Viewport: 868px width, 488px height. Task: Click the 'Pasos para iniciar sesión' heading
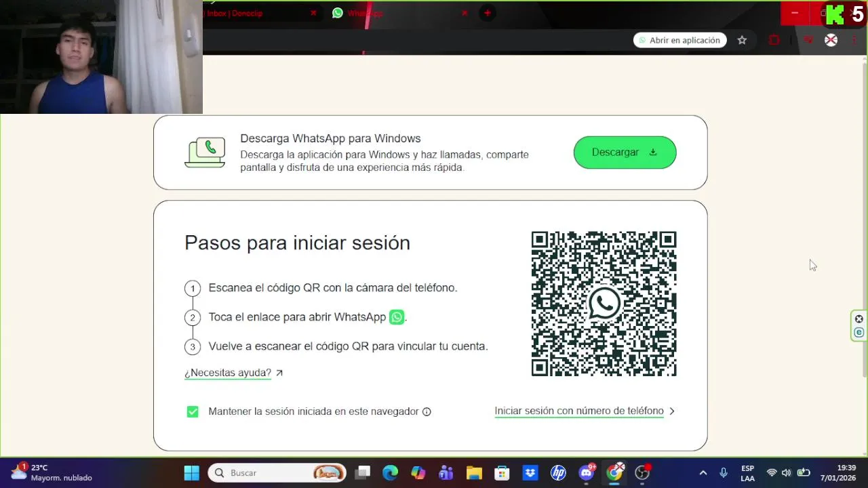(297, 243)
